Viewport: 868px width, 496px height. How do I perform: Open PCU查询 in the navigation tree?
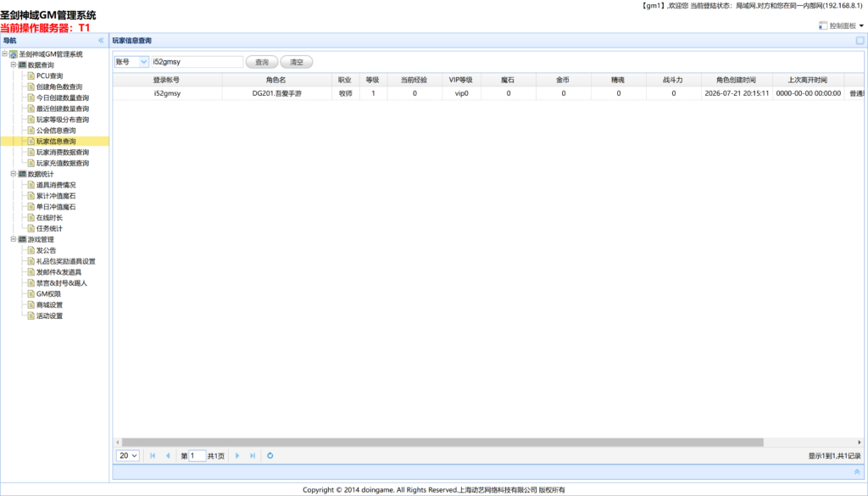pos(49,75)
